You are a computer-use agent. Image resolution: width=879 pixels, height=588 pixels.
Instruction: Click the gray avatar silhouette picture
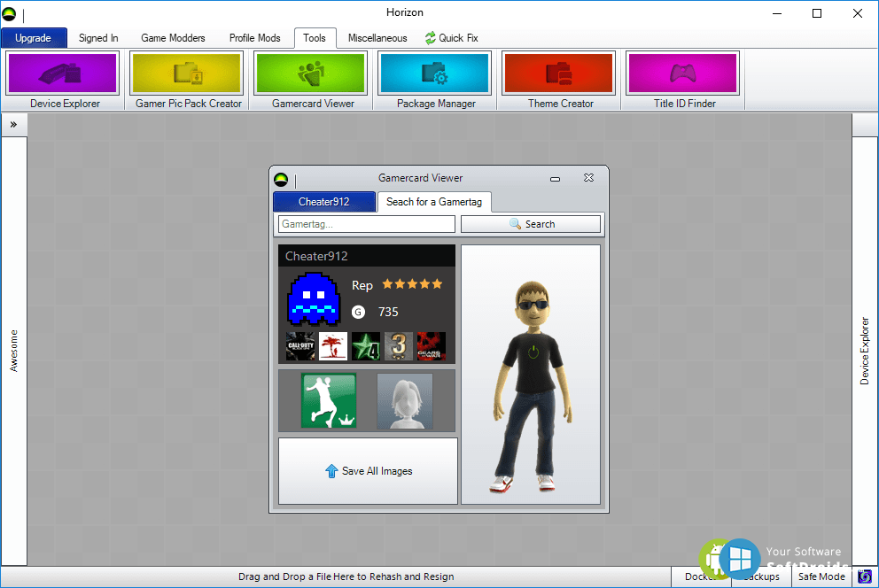(x=405, y=401)
